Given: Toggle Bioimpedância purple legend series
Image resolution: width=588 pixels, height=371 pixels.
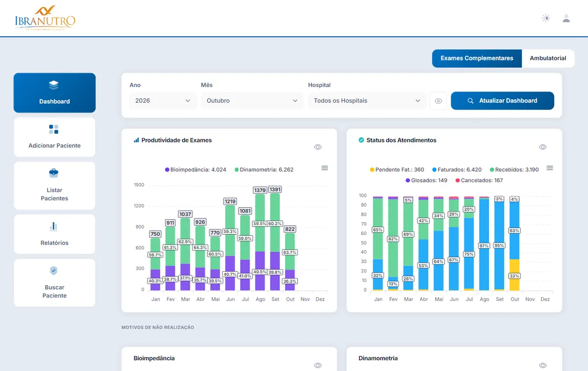Looking at the screenshot, I should tap(196, 170).
